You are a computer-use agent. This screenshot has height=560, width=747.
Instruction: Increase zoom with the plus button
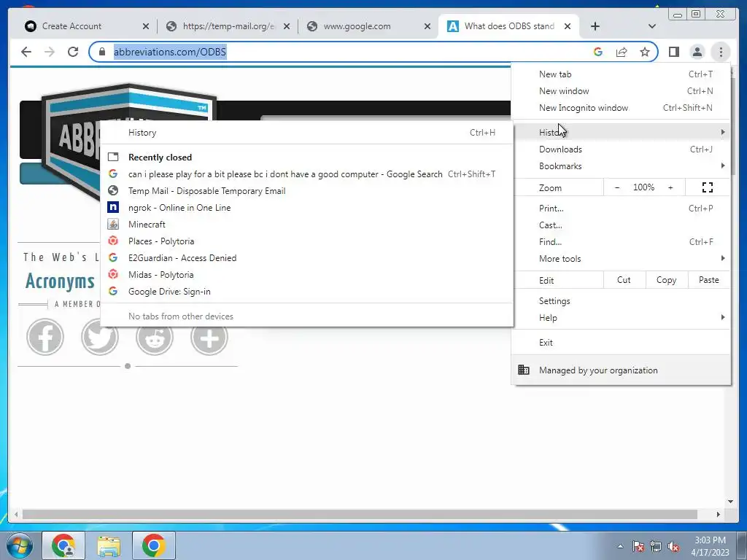tap(670, 187)
